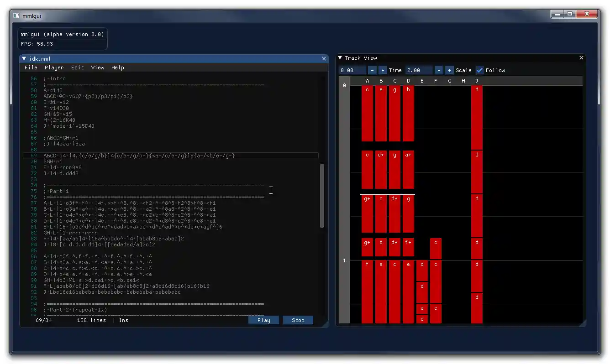Close the idk.mml editor panel with its X
Viewport: 610px width, 364px height.
coord(324,58)
